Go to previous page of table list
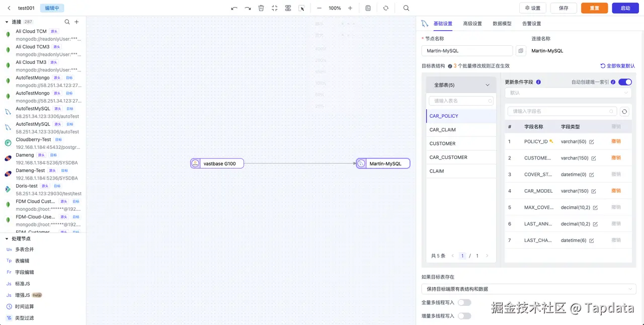The width and height of the screenshot is (644, 325). [x=452, y=256]
